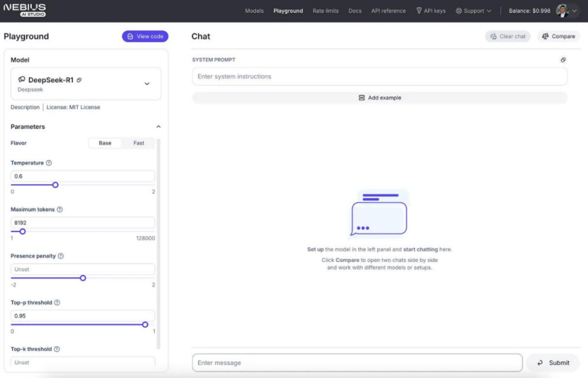Screen dimensions: 588x378
Task: Collapse the Parameters section
Action: pyautogui.click(x=158, y=127)
